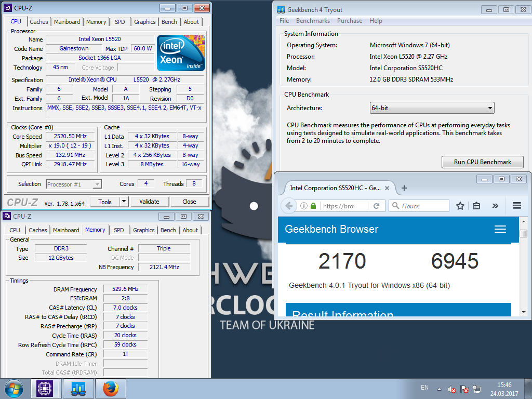Open the Geekbench Purchase menu
532x399 pixels.
[x=350, y=21]
